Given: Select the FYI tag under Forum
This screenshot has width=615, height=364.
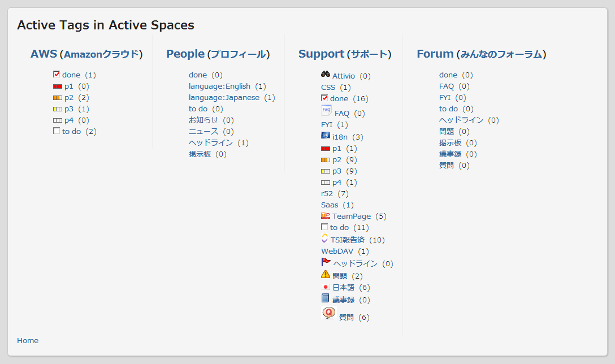Looking at the screenshot, I should (x=445, y=97).
